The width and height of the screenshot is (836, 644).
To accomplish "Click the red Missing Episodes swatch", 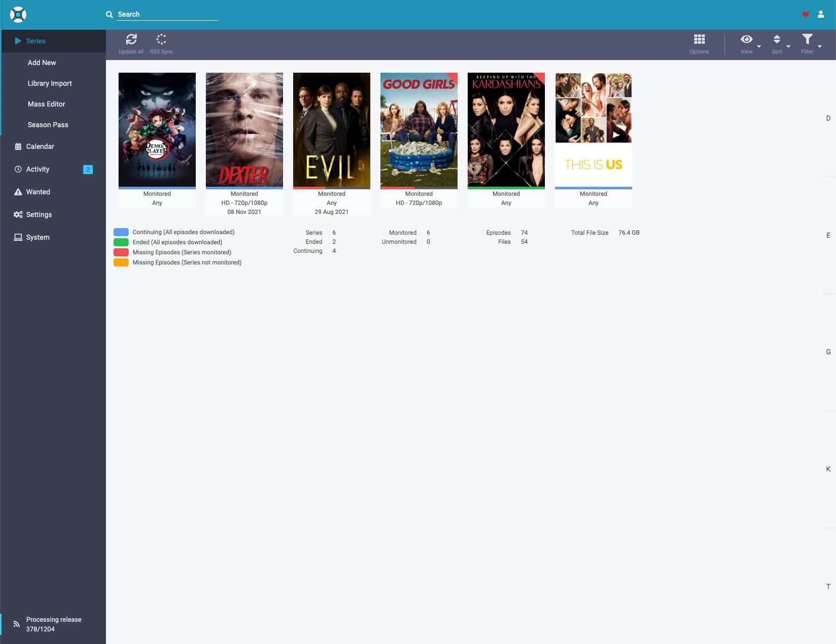I will pyautogui.click(x=121, y=252).
